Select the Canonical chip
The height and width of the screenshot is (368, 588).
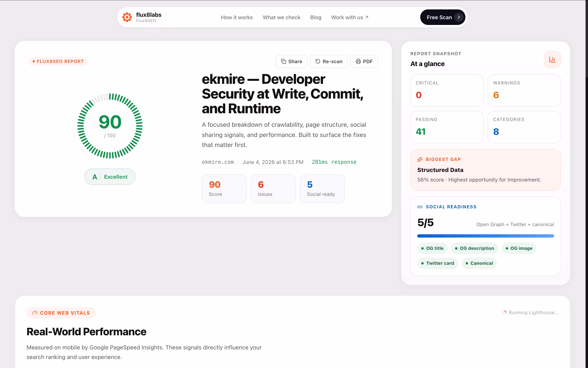tap(479, 263)
